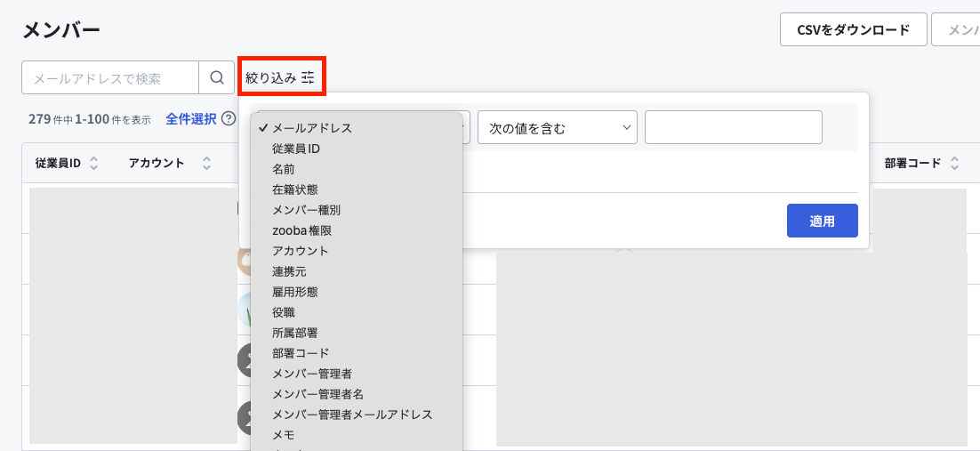Sort by 部署コード column arrows
Viewport: 980px width, 451px height.
[953, 164]
